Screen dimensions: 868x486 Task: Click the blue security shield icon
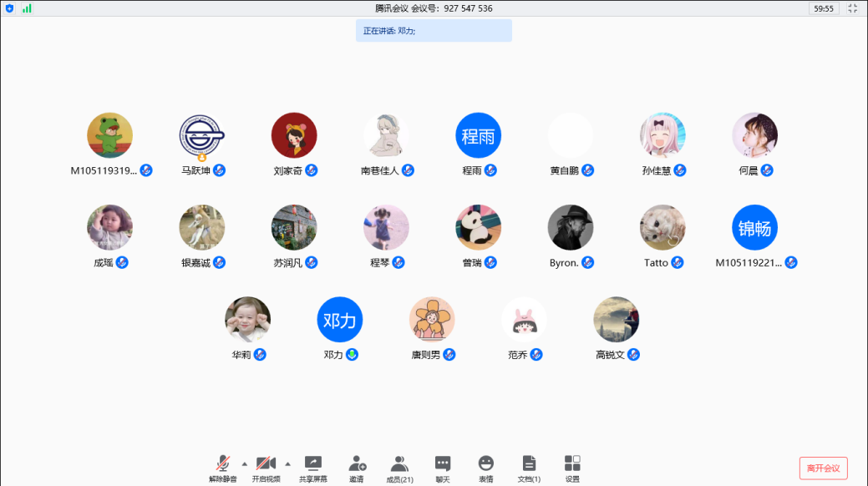point(10,8)
